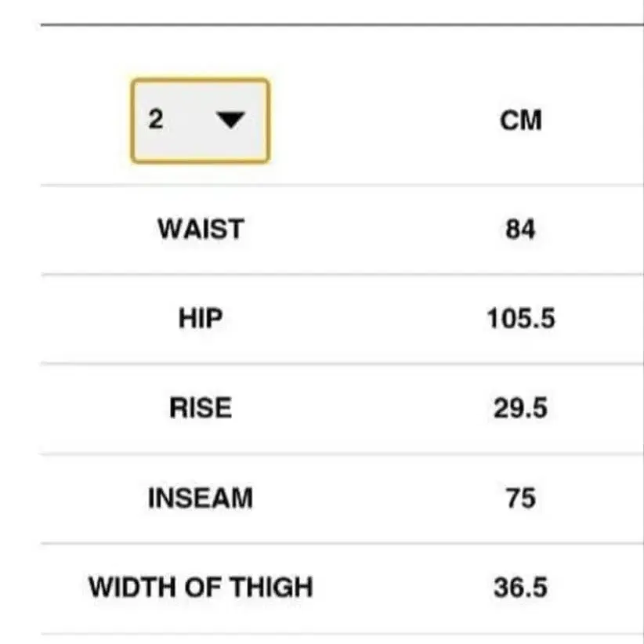Select the HIP row label
644x644 pixels.
point(201,319)
